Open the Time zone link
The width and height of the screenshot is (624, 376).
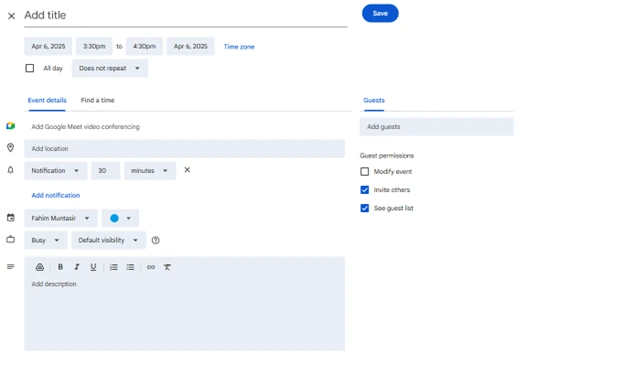click(239, 47)
